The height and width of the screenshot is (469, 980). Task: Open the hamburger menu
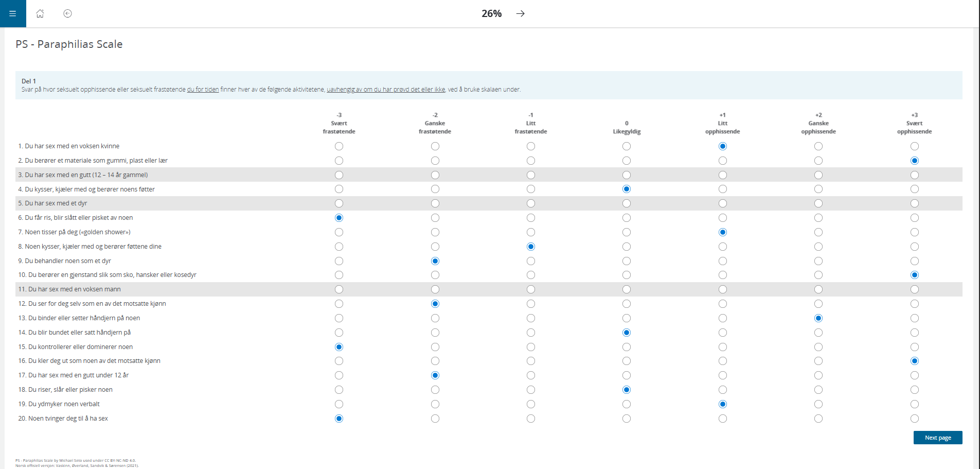pyautogui.click(x=13, y=13)
